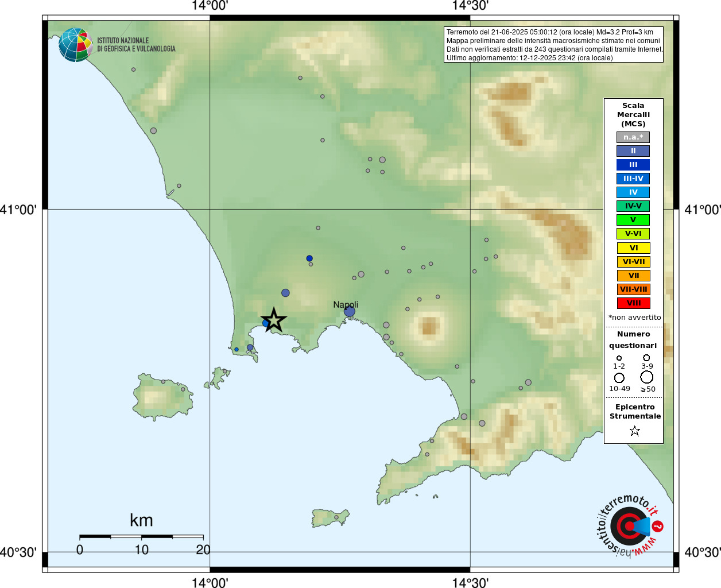Click the Scala Mercalli (MCS) legend title
Screen dimensions: 721x588
[633, 115]
